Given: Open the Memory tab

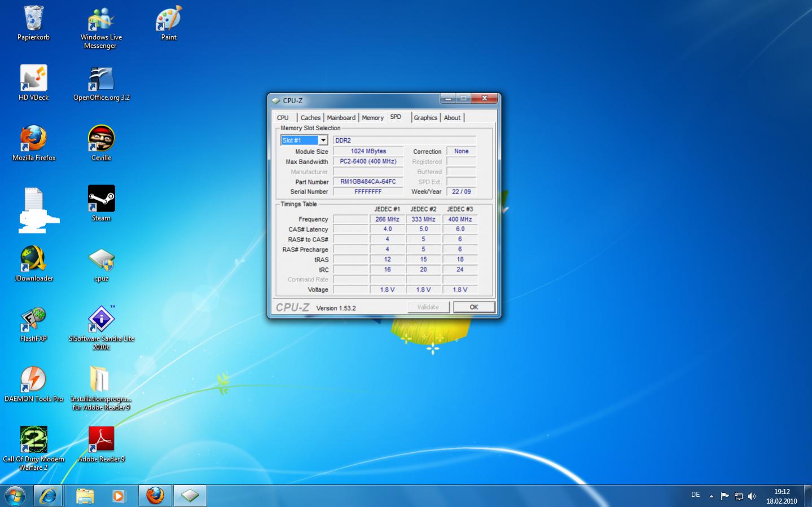Looking at the screenshot, I should pyautogui.click(x=372, y=118).
